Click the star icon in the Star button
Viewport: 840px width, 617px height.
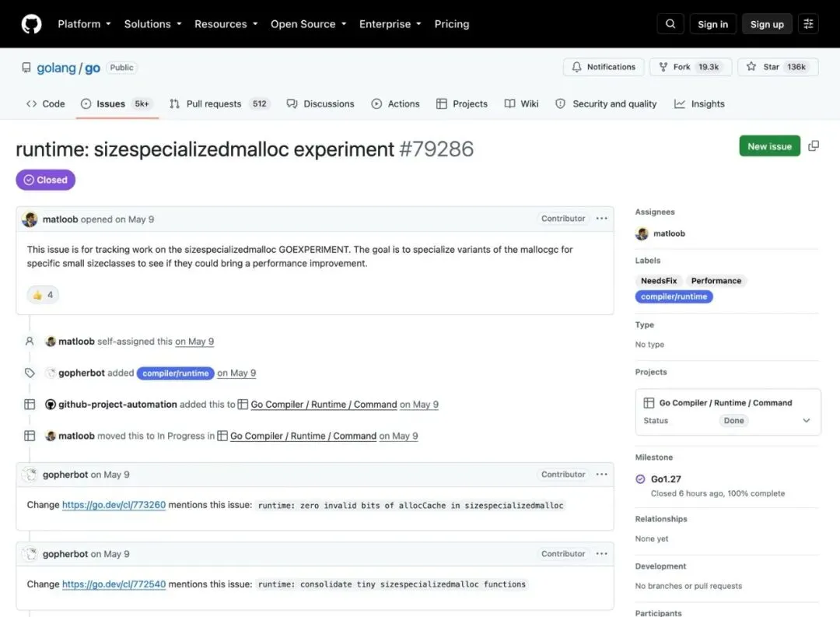tap(751, 66)
